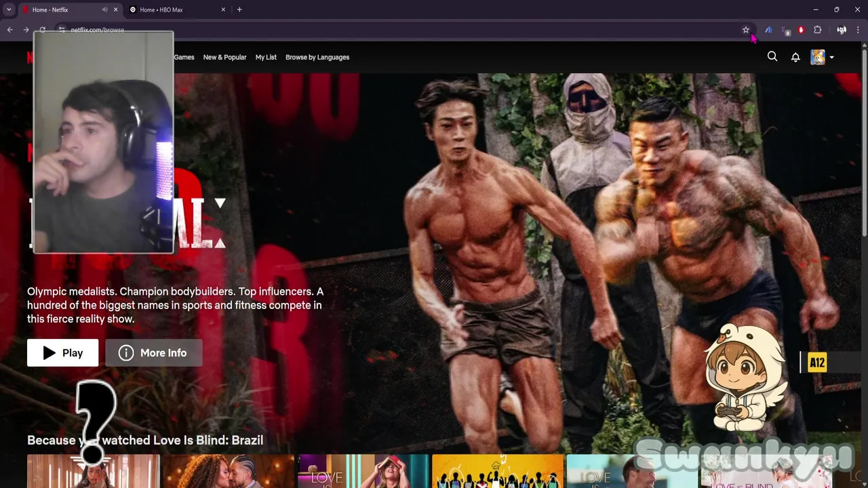Go to My List
The image size is (868, 488).
[x=266, y=57]
